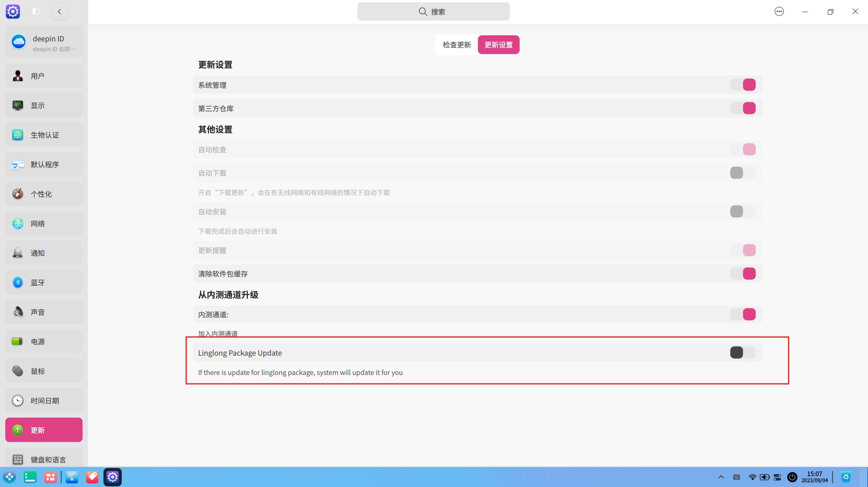The image size is (868, 487).
Task: Open the 显示 (Display) settings section
Action: tap(43, 105)
